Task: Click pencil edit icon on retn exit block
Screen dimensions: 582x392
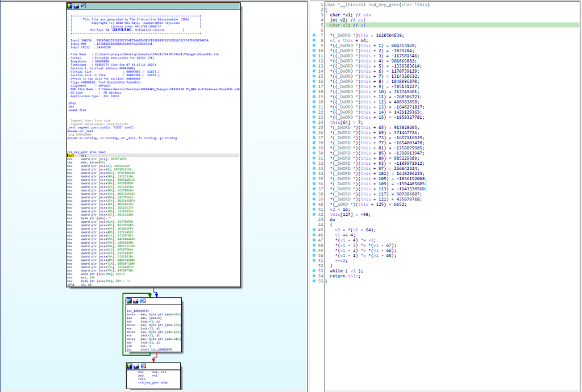Action: (136, 366)
